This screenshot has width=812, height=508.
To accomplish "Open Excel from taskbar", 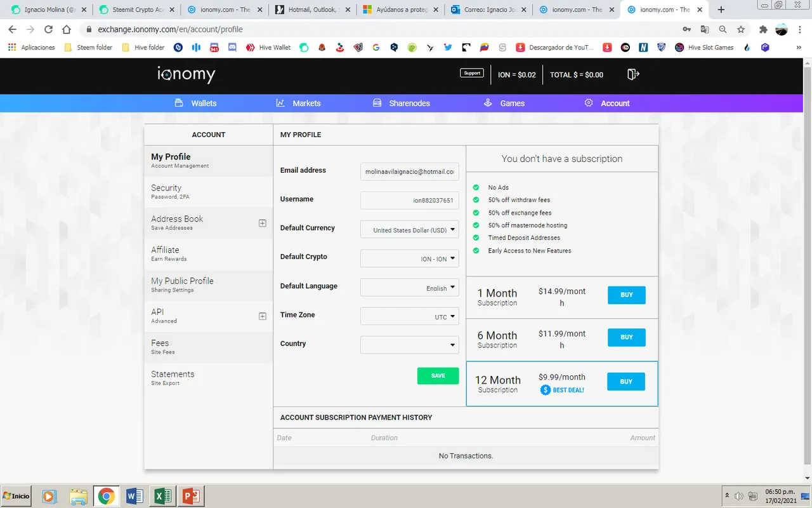I will point(163,496).
